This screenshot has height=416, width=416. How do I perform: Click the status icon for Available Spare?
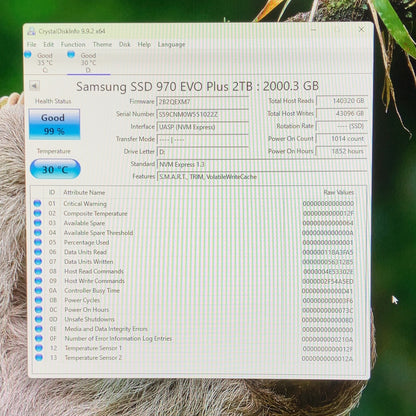pyautogui.click(x=37, y=223)
